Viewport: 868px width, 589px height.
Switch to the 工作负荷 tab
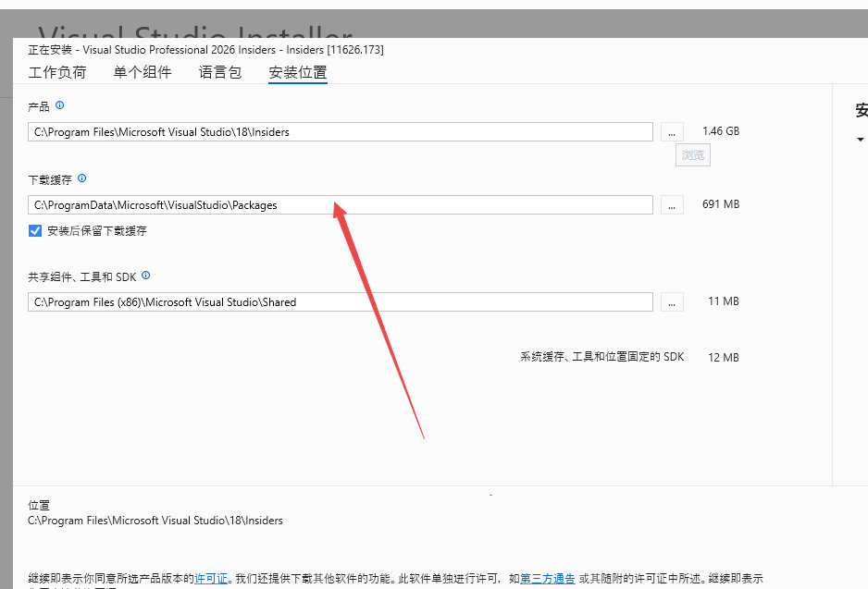click(57, 72)
